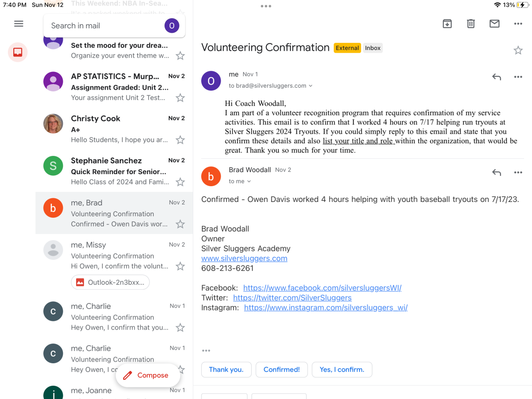
Task: Delete the email with trash icon
Action: 470,24
